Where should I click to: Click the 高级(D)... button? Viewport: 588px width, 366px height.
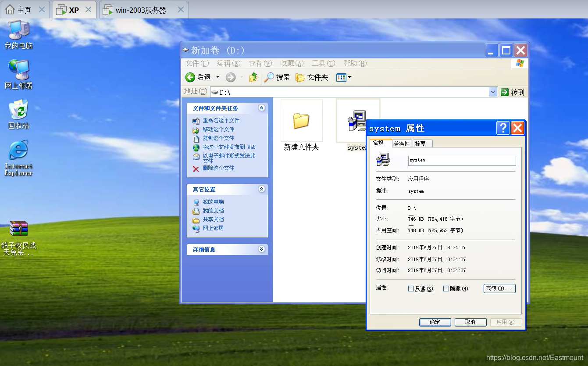[499, 288]
